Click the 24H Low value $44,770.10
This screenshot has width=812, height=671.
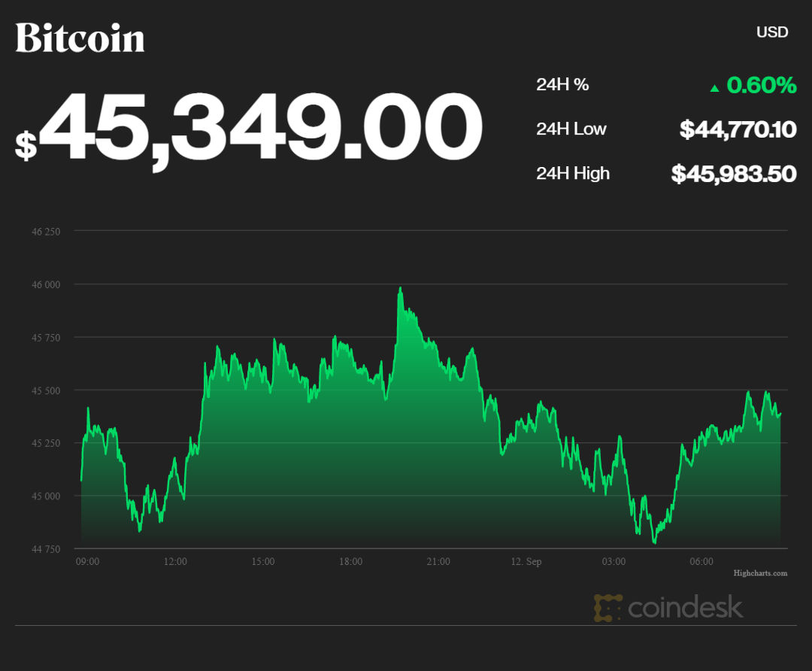pyautogui.click(x=738, y=130)
